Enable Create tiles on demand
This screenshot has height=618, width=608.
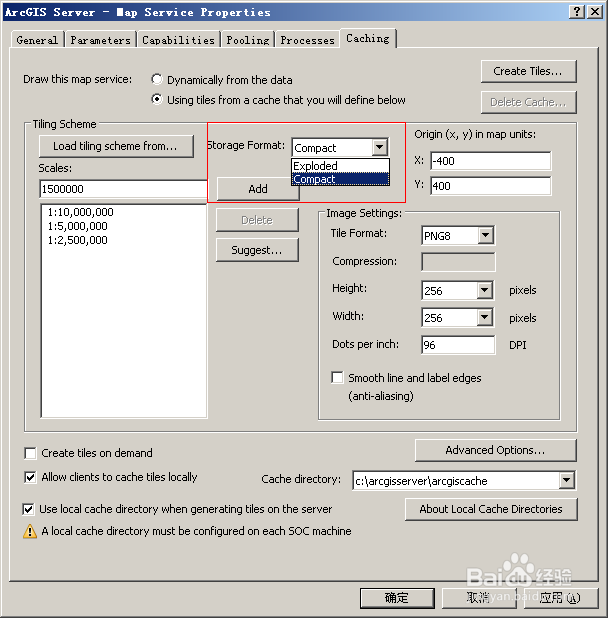click(x=30, y=453)
